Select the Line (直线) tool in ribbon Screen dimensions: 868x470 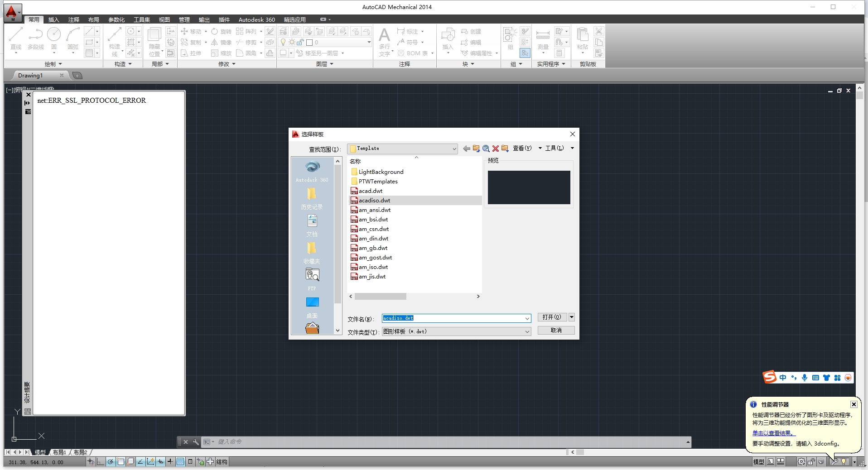pyautogui.click(x=16, y=38)
